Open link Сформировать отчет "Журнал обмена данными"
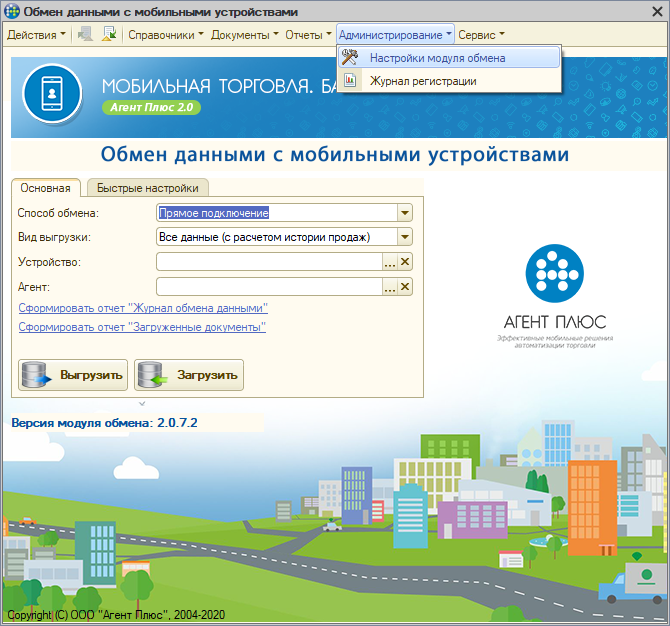 [143, 308]
